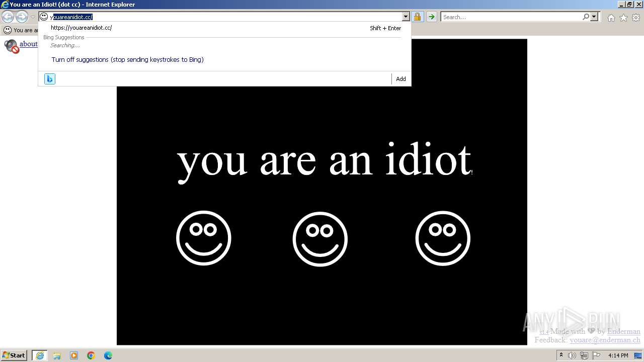Click the Bing provider icon
The height and width of the screenshot is (362, 644).
pyautogui.click(x=49, y=79)
